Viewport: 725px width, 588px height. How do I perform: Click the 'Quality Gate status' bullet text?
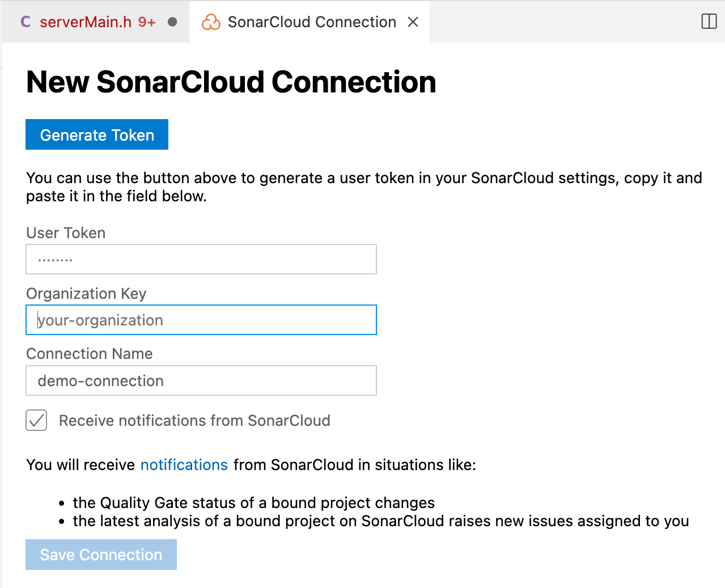point(254,503)
